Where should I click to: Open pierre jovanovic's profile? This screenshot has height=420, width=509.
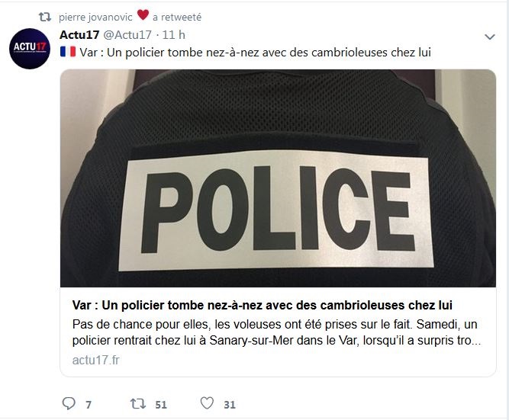[95, 17]
